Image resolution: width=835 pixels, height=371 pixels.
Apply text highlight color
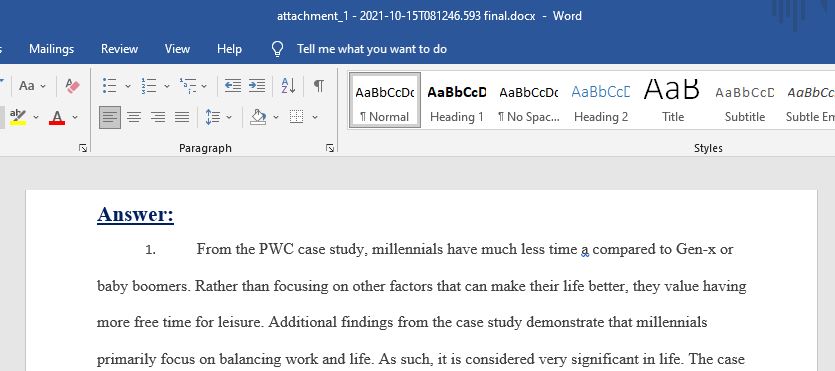[18, 117]
